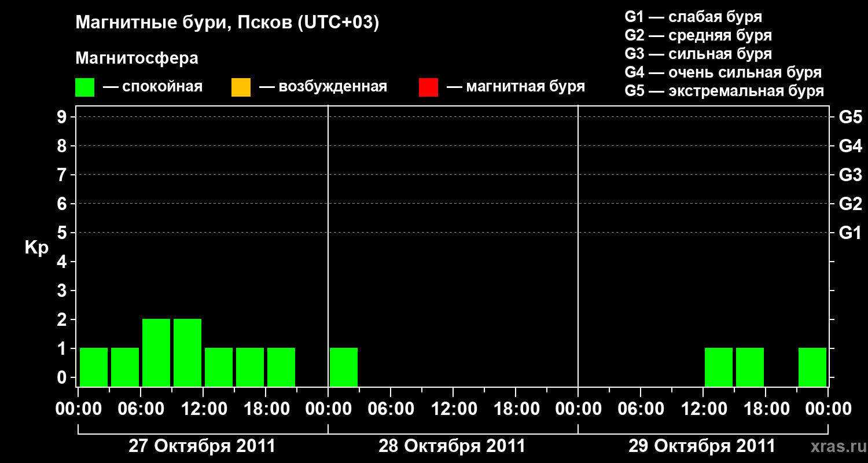The height and width of the screenshot is (463, 868).
Task: Select the "G4 — очень сильная буря" description line
Action: (723, 72)
